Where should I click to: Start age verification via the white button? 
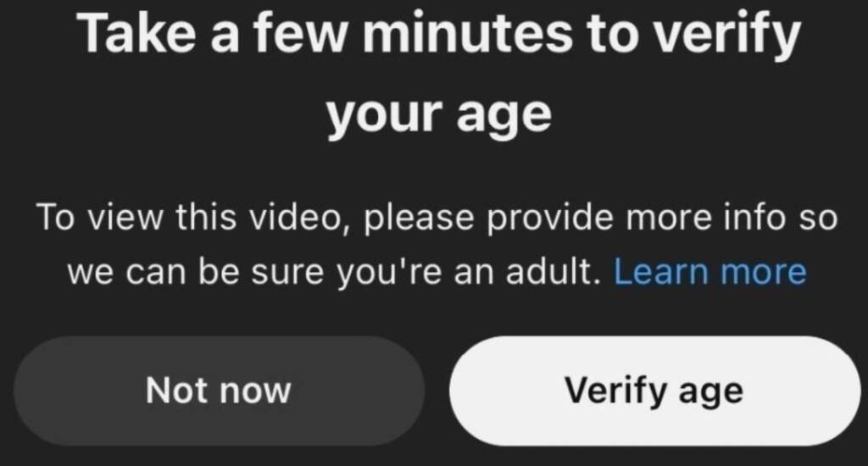[654, 391]
